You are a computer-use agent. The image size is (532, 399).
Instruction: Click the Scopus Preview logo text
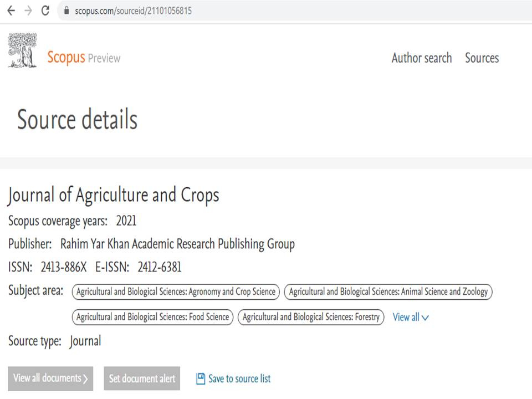84,57
